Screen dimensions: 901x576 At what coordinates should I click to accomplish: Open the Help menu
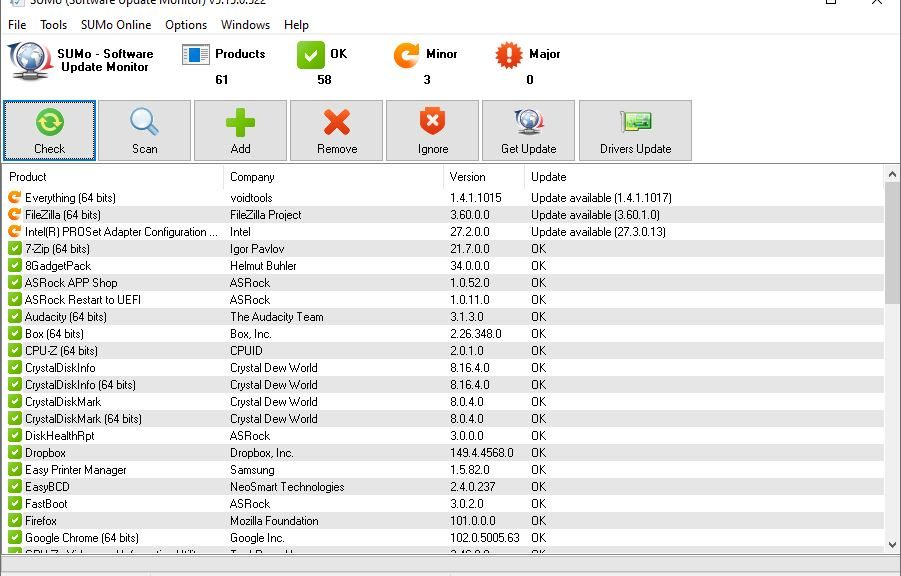296,25
